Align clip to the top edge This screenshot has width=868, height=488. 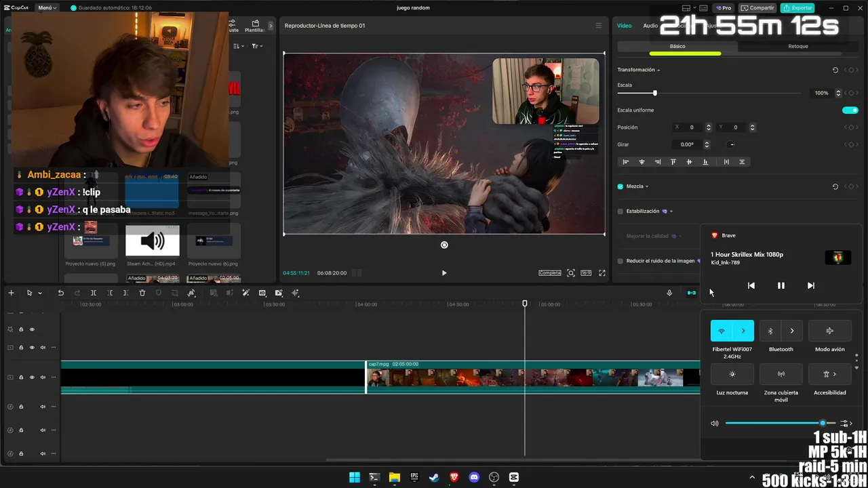pyautogui.click(x=673, y=162)
